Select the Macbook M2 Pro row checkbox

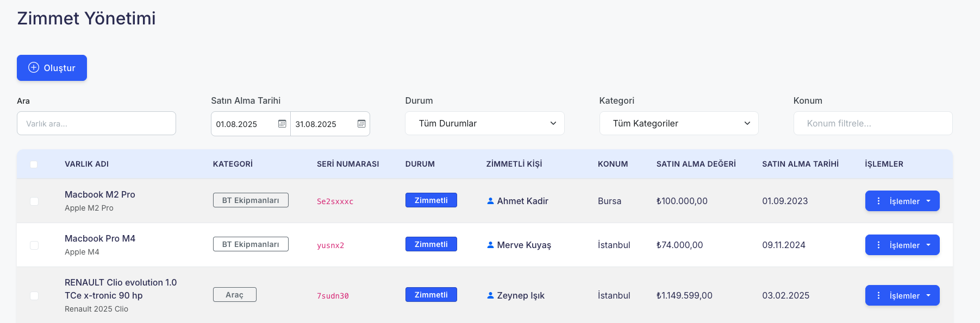34,201
